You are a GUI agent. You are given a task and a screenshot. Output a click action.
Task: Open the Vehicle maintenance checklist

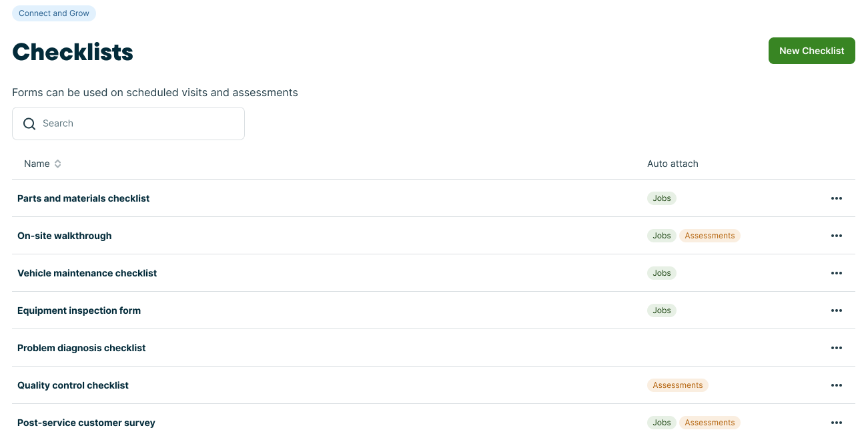click(x=87, y=273)
